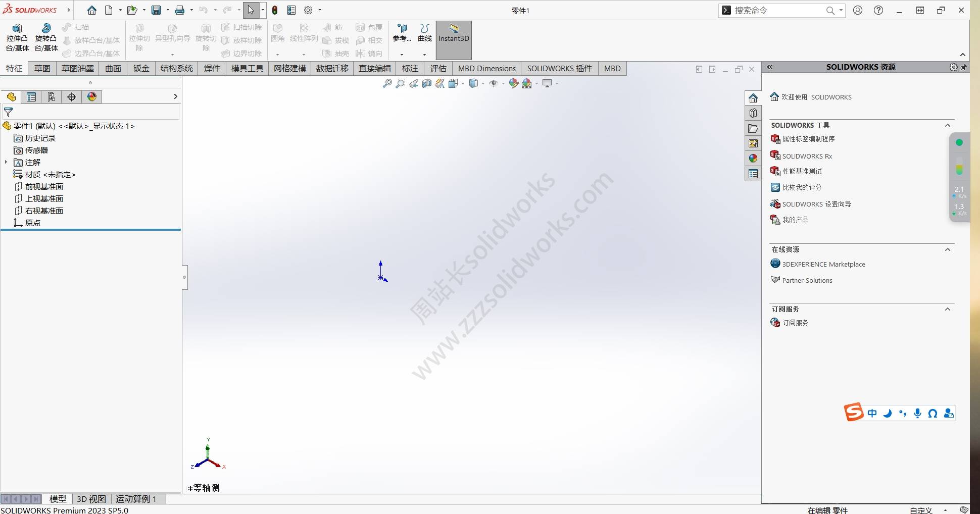This screenshot has height=514, width=980.
Task: Create a new document with the New icon
Action: pos(109,10)
